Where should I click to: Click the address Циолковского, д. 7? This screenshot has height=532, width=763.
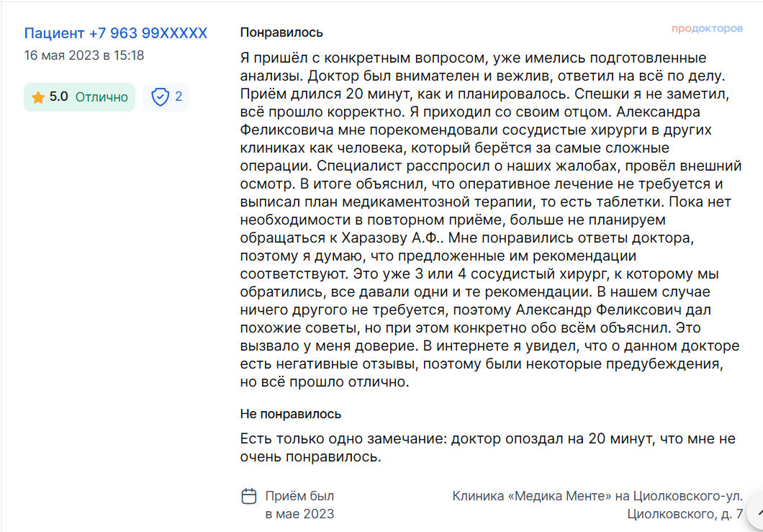(x=685, y=514)
